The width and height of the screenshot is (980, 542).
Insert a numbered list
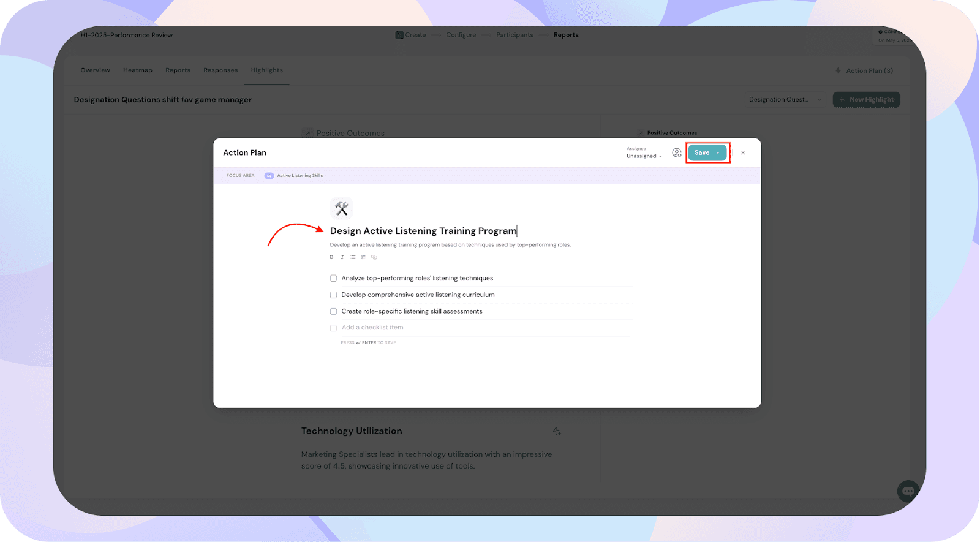363,257
